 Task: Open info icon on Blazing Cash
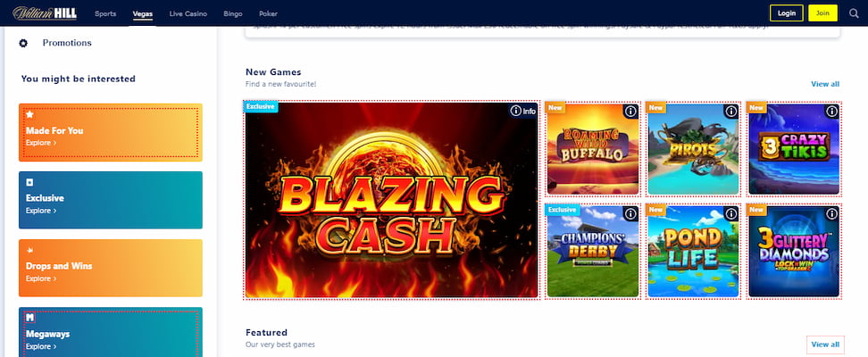coord(516,112)
